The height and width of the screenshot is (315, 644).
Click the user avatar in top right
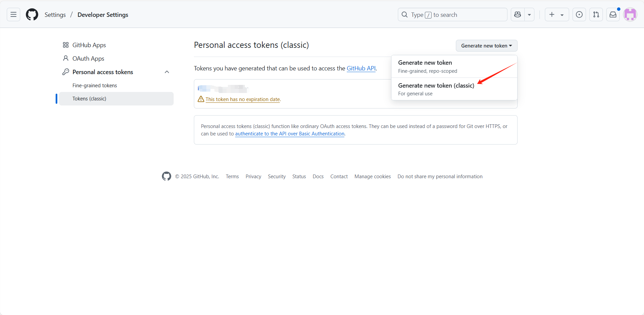[x=630, y=14]
